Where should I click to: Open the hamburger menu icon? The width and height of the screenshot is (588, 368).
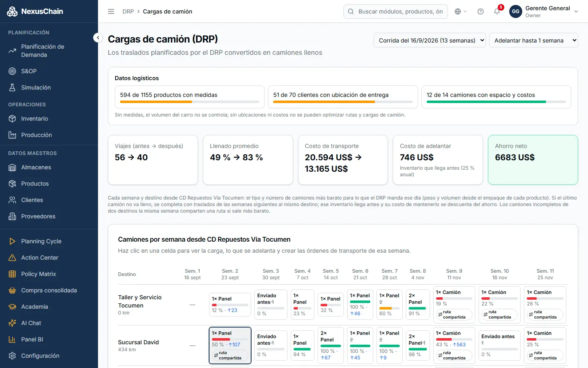click(111, 11)
